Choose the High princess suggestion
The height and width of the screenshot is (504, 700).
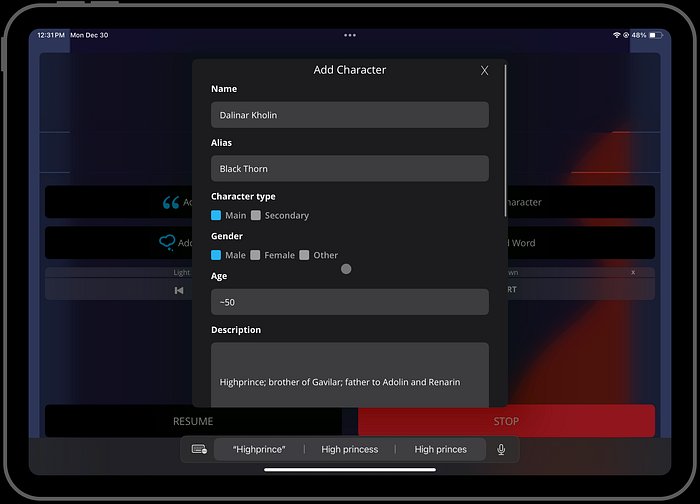point(350,449)
